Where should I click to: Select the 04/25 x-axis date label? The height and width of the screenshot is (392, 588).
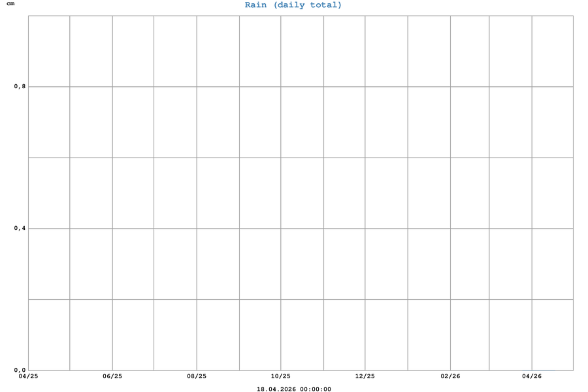28,376
